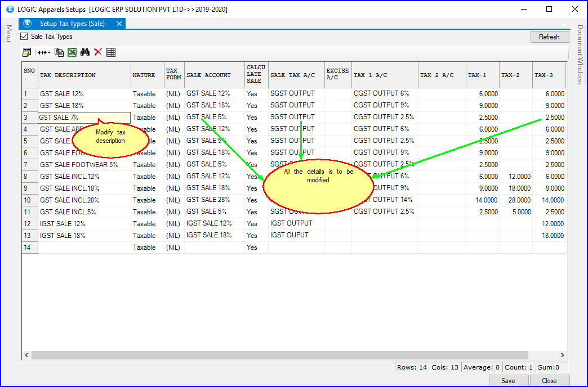588x387 pixels.
Task: Delete row using the red X icon
Action: tap(98, 52)
